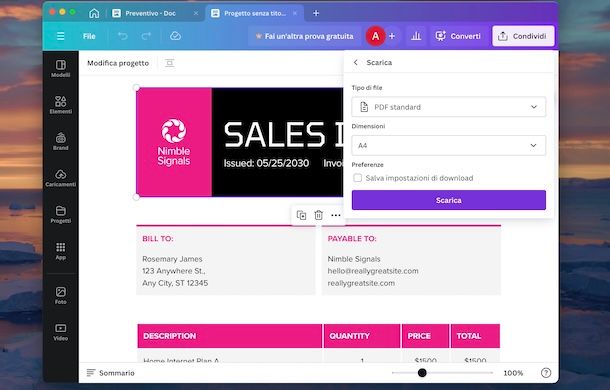The width and height of the screenshot is (610, 390).
Task: Open the analytics bar chart icon
Action: click(416, 36)
